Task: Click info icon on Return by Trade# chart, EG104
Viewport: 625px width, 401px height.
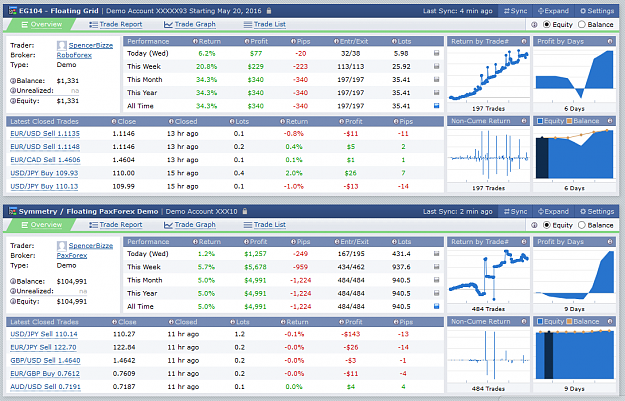Action: pos(524,41)
